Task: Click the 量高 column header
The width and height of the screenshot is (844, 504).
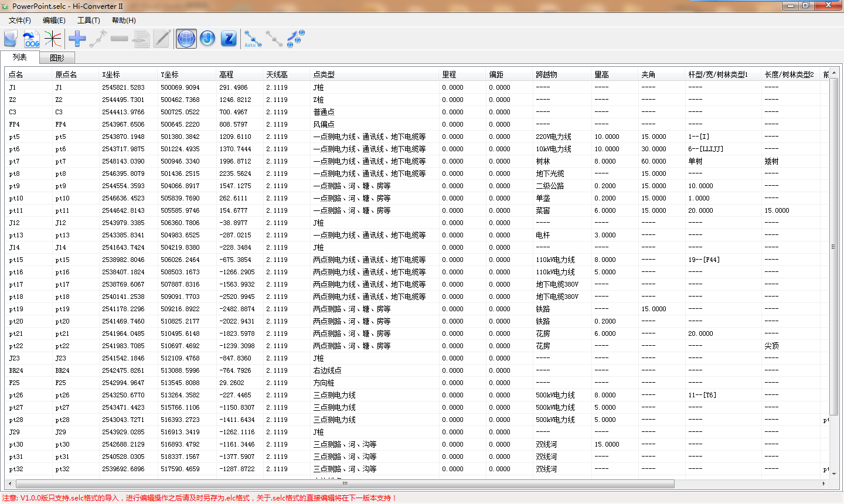Action: [615, 74]
